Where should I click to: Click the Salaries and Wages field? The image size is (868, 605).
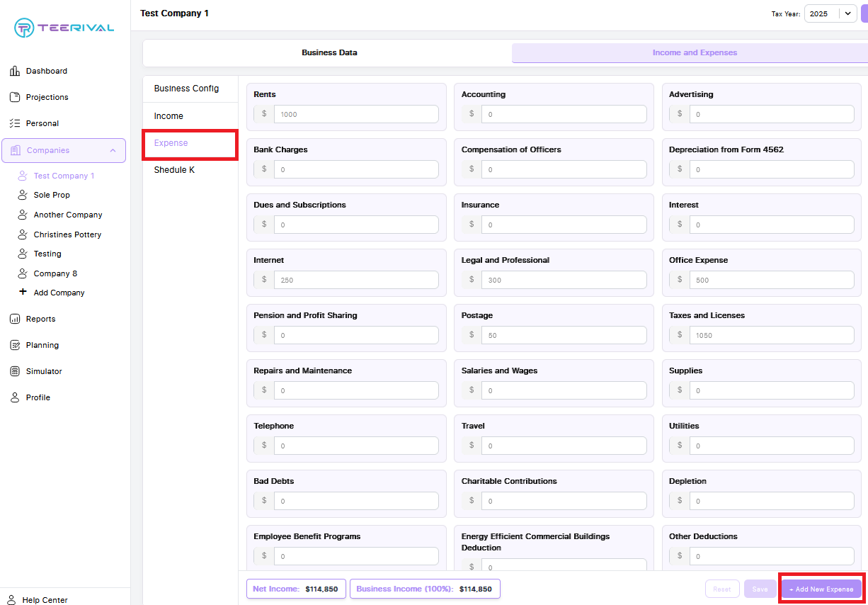point(564,390)
